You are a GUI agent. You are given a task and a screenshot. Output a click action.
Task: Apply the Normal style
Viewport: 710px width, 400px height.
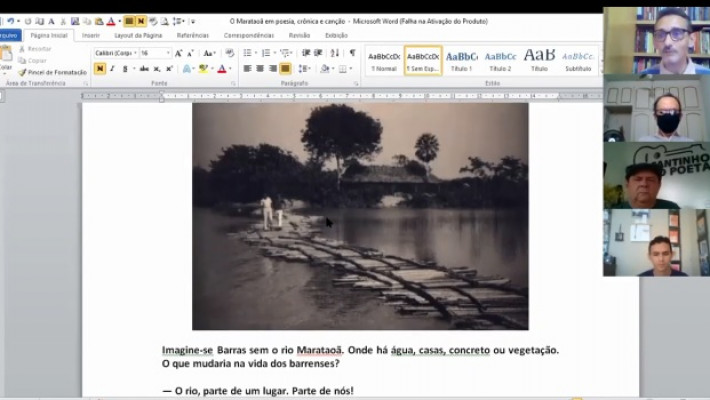pos(384,61)
